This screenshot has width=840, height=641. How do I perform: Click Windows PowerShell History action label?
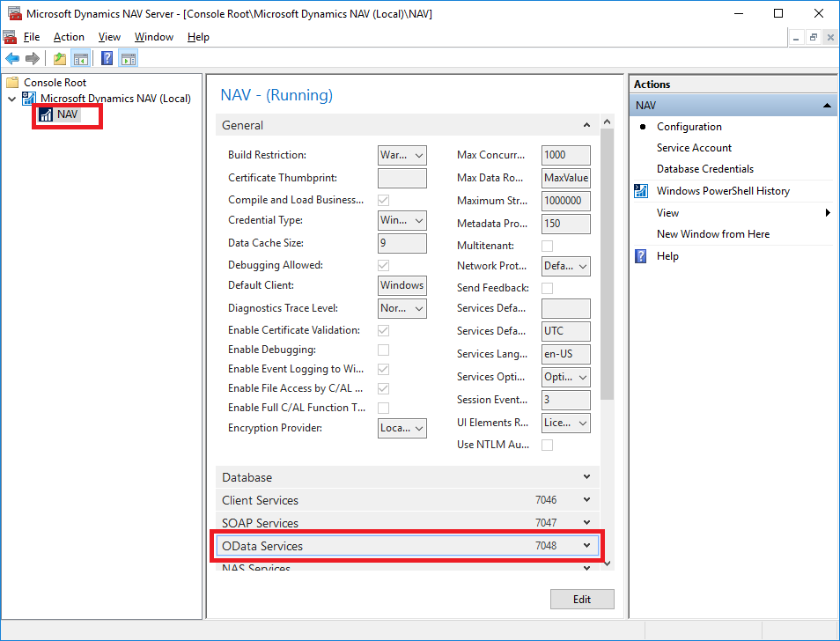click(x=723, y=191)
